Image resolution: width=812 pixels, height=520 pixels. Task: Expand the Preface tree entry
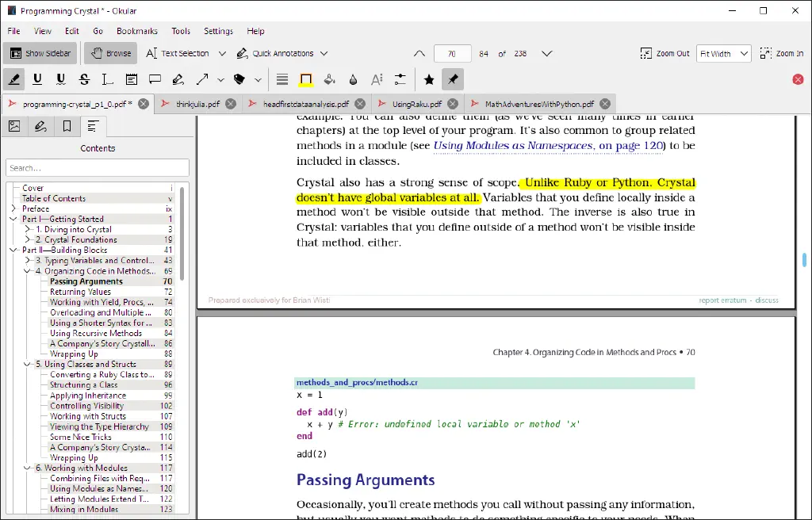pyautogui.click(x=14, y=208)
